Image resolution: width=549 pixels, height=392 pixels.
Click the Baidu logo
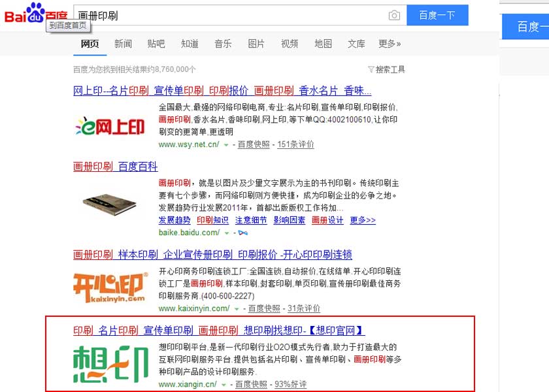click(x=36, y=14)
